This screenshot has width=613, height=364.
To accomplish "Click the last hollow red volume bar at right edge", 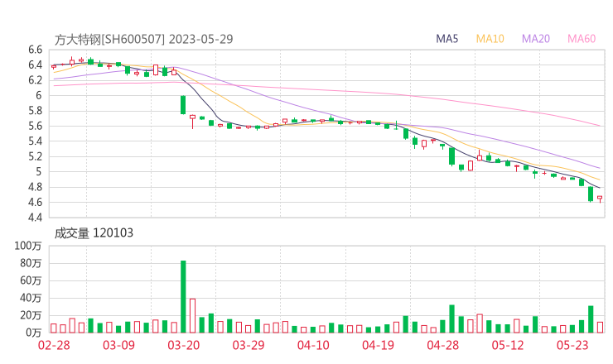I will pyautogui.click(x=600, y=328).
